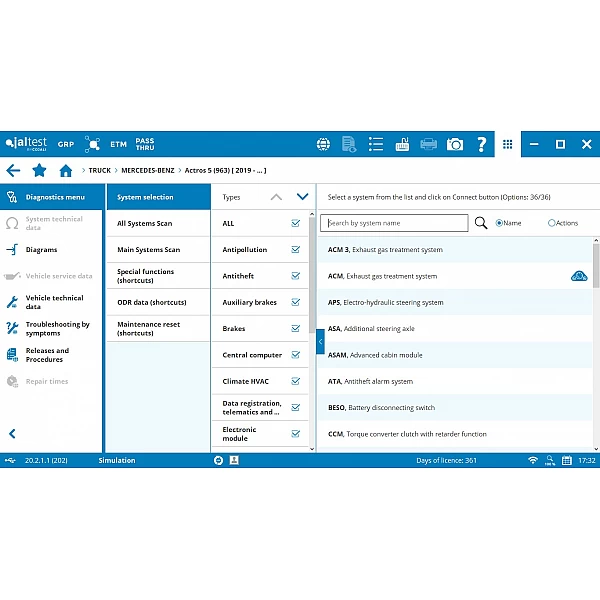Screen dimensions: 600x600
Task: Click the Jaltest logo
Action: click(26, 144)
